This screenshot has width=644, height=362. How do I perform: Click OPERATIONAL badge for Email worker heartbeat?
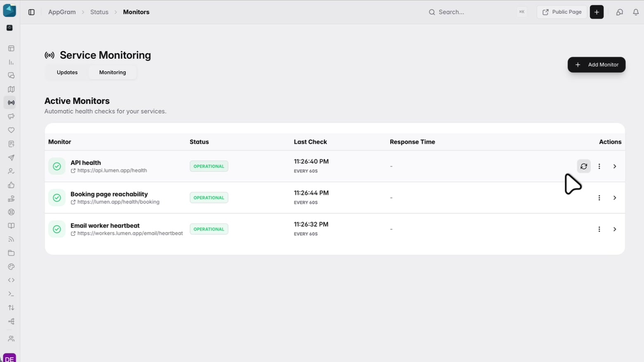(209, 229)
